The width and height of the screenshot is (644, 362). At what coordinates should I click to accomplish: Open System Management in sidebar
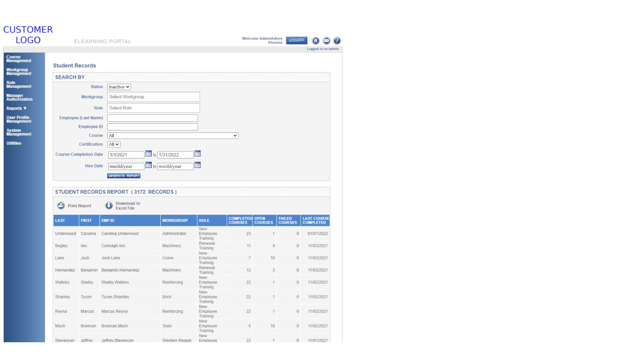click(x=19, y=132)
